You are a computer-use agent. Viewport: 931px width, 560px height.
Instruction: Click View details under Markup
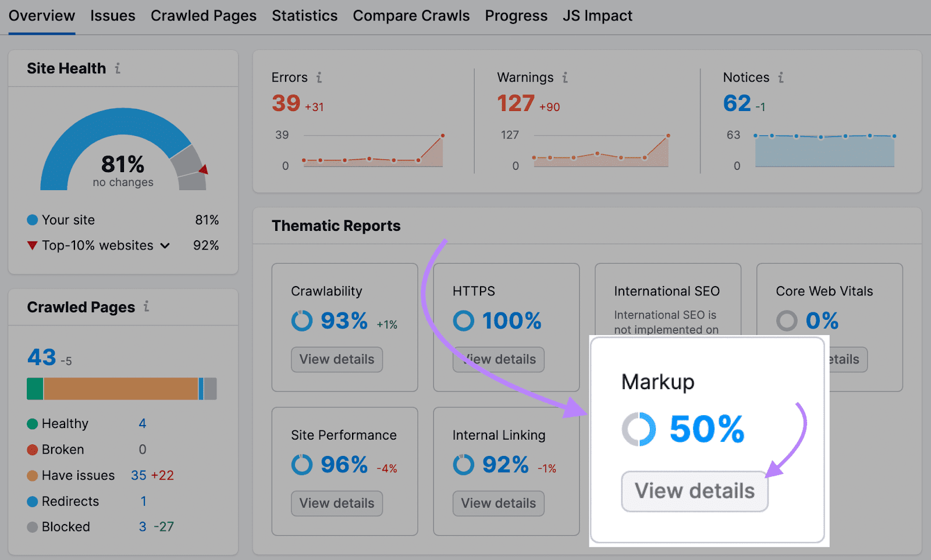pyautogui.click(x=694, y=491)
